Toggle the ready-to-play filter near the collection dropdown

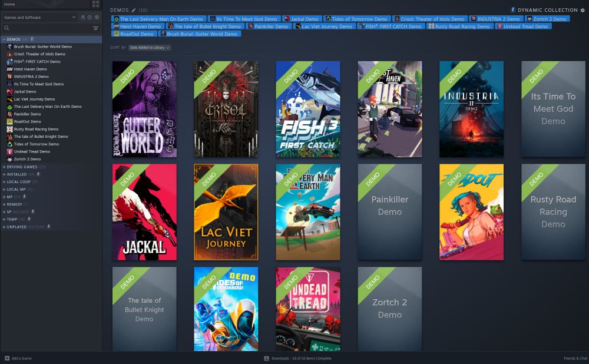(97, 17)
